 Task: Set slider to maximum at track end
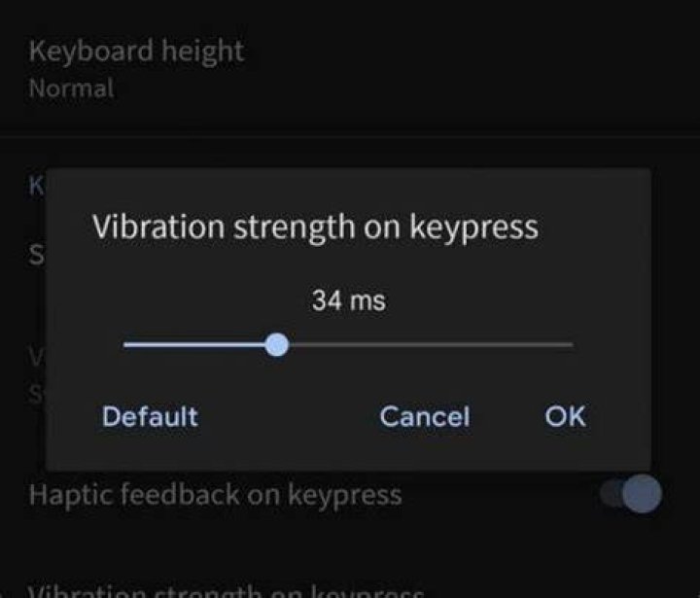[573, 345]
